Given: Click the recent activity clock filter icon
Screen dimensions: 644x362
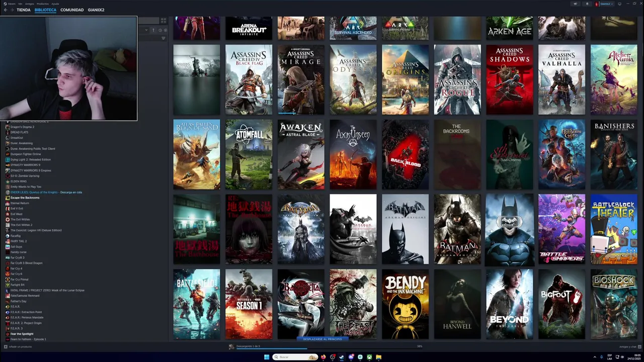Looking at the screenshot, I should (x=160, y=30).
